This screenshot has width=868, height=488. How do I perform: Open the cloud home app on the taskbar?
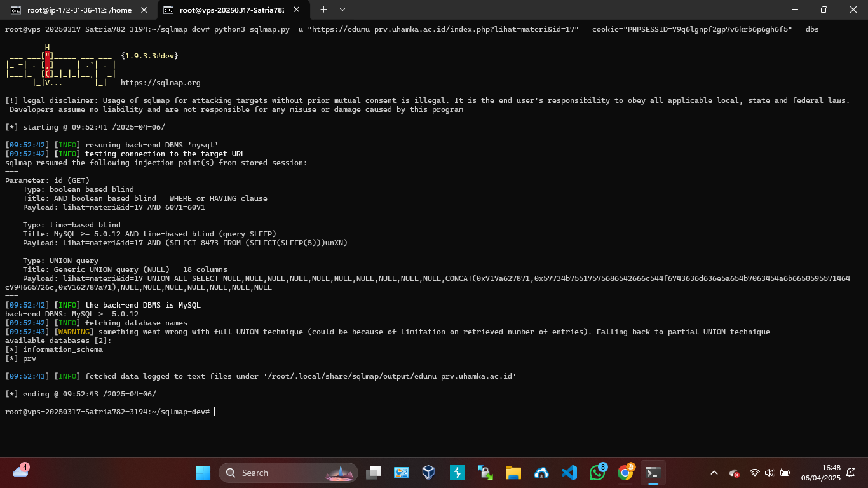coord(541,473)
